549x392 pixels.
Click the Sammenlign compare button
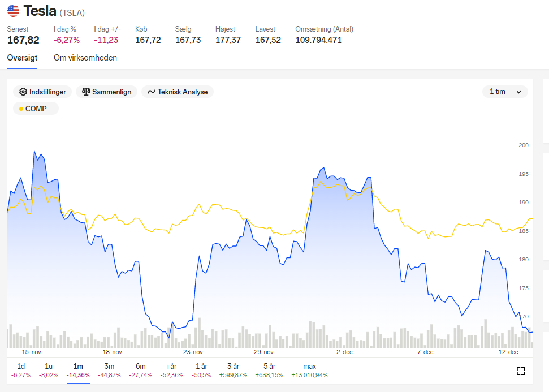[x=106, y=92]
